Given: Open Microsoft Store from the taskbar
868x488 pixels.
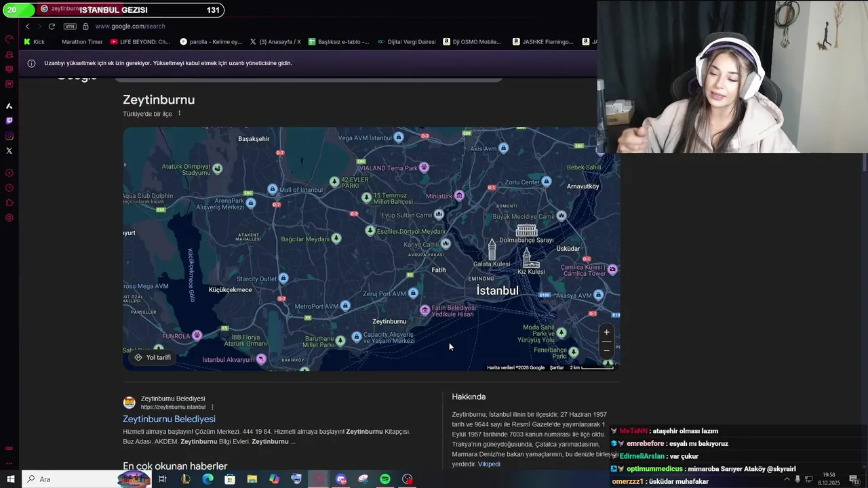Looking at the screenshot, I should pyautogui.click(x=230, y=479).
